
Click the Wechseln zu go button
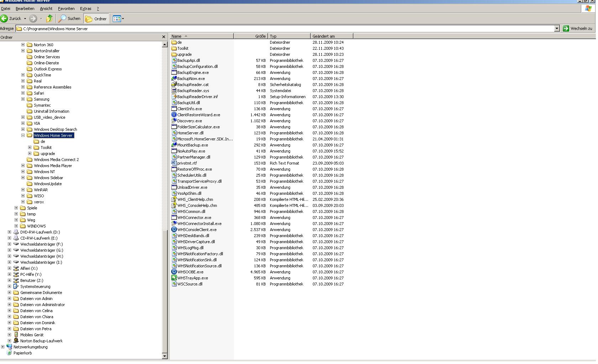[x=577, y=28]
